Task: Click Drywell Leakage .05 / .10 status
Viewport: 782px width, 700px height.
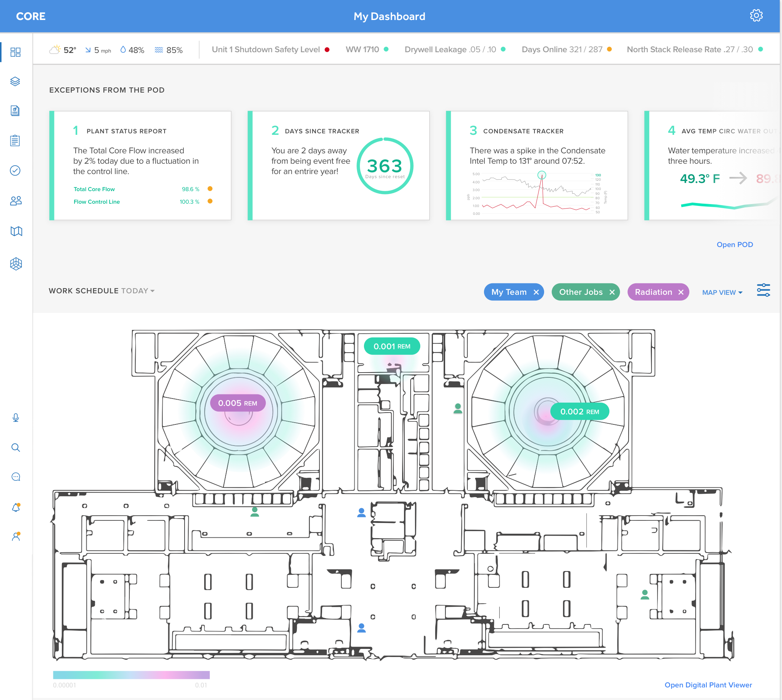Action: [455, 50]
